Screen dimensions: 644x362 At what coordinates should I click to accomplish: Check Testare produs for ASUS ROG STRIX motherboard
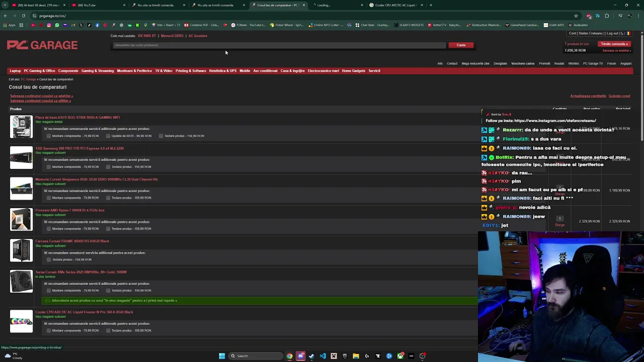tap(161, 136)
